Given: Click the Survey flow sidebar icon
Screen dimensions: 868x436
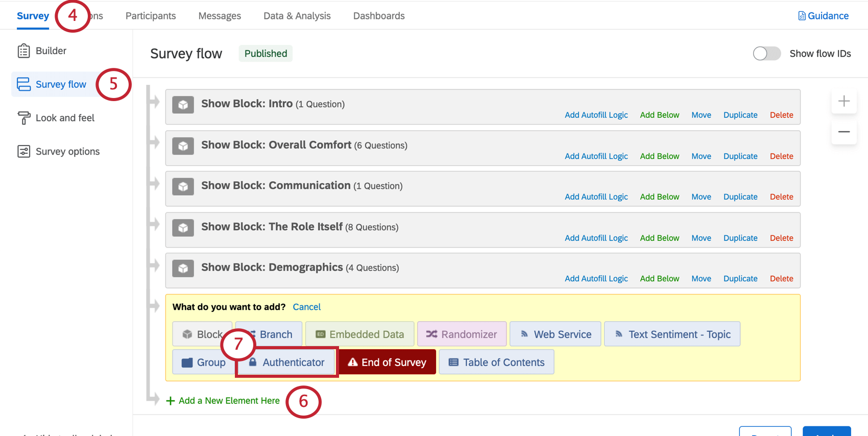Looking at the screenshot, I should [23, 84].
